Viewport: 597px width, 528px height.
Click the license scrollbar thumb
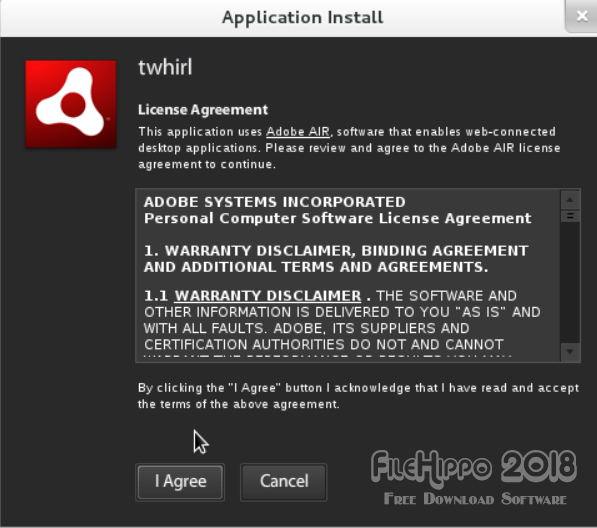pos(570,216)
